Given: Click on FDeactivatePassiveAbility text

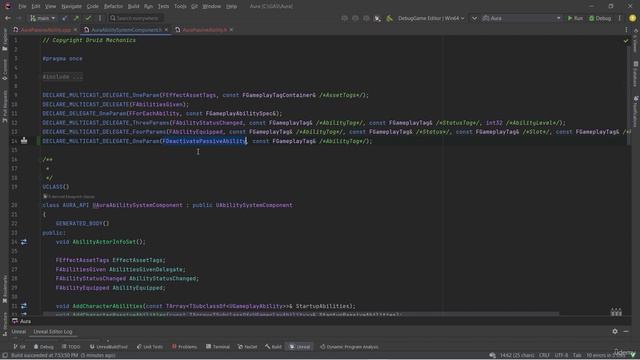Looking at the screenshot, I should [x=204, y=141].
